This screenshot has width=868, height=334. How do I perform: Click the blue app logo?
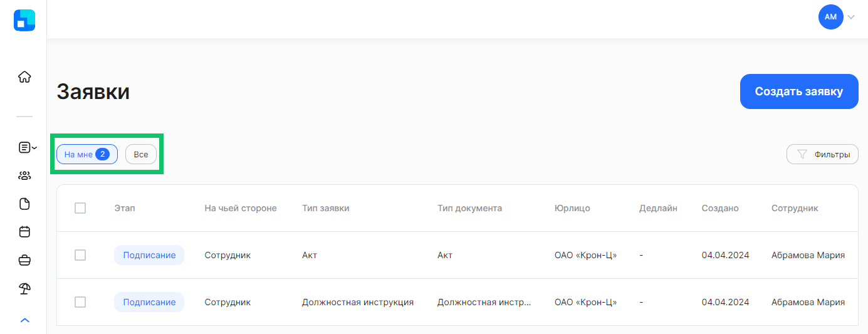pyautogui.click(x=24, y=20)
